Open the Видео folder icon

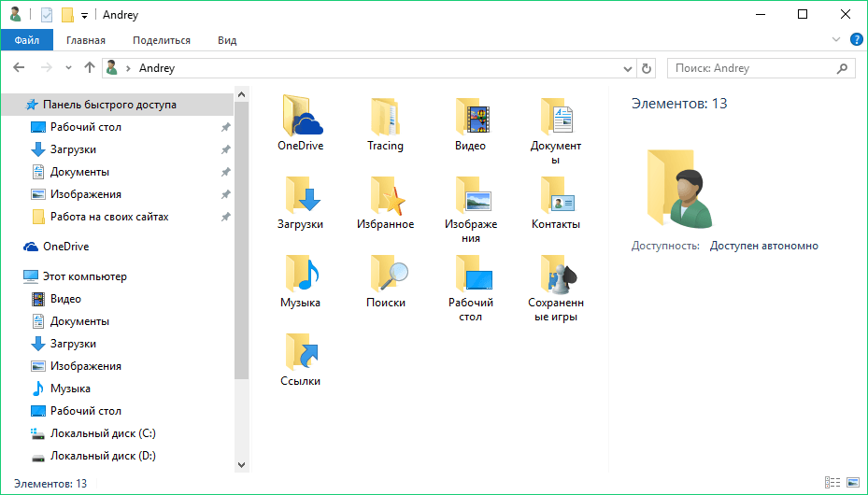coord(471,117)
